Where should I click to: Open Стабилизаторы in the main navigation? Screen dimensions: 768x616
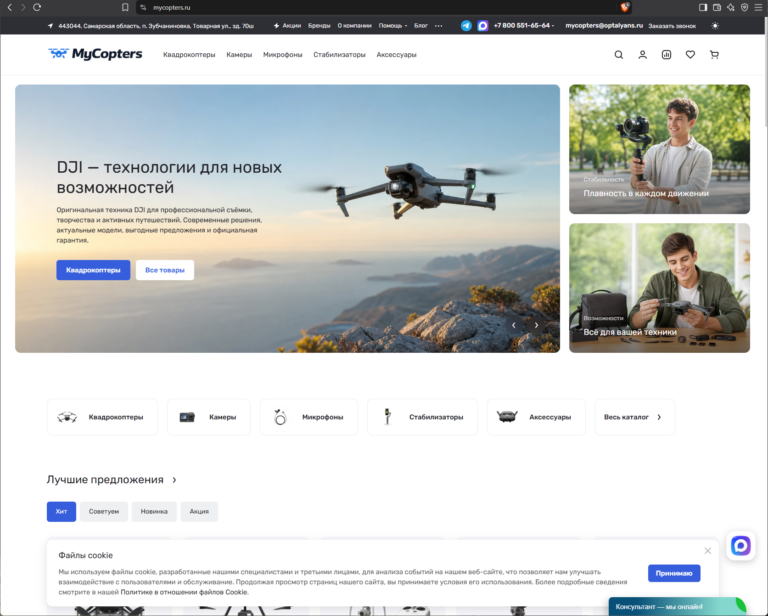339,55
